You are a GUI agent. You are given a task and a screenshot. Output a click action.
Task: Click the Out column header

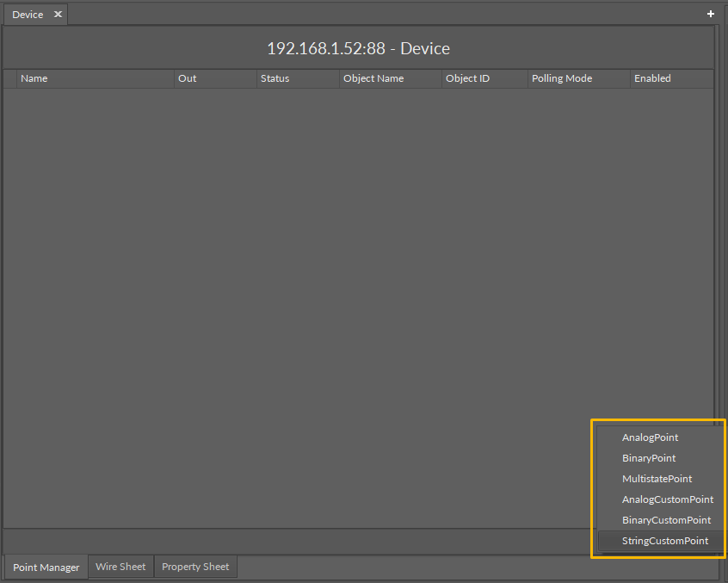[x=187, y=78]
